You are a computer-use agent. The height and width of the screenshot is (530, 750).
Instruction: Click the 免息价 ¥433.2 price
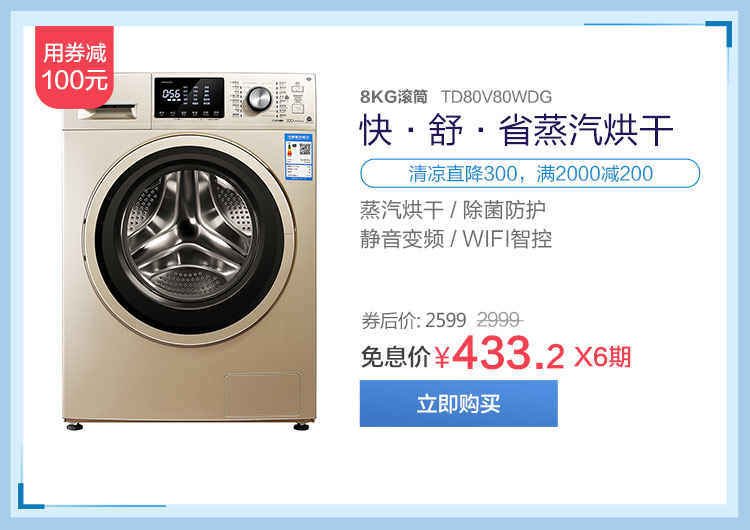(x=463, y=353)
